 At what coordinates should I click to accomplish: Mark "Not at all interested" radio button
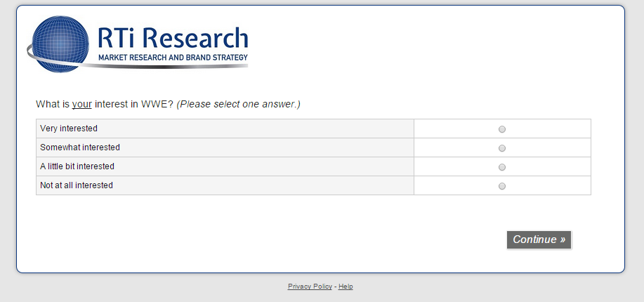[x=501, y=186]
